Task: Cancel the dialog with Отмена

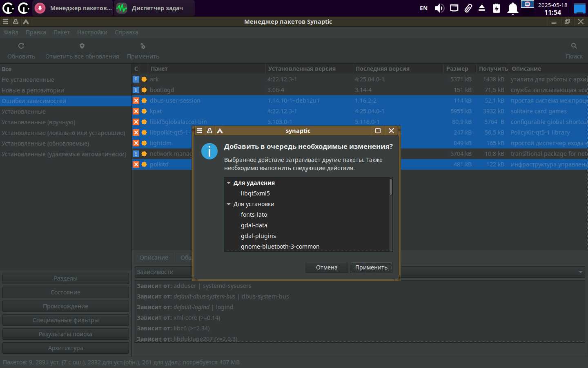Action: coord(327,267)
